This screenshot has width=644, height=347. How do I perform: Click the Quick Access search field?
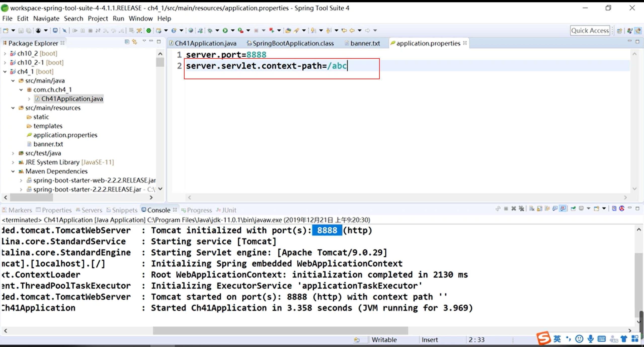point(590,30)
